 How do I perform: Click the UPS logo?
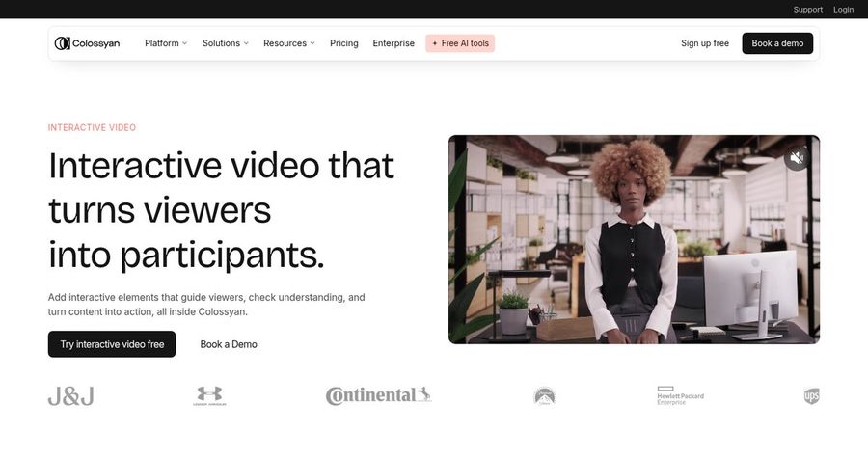point(811,396)
